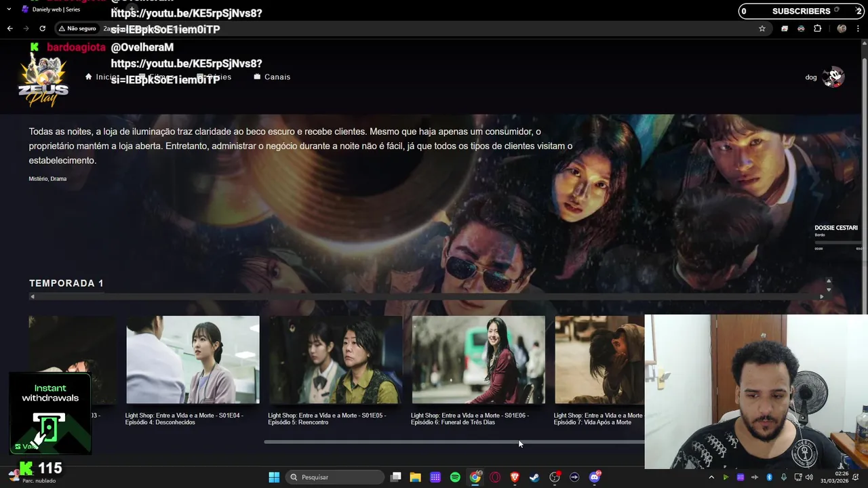The height and width of the screenshot is (488, 868).
Task: Open the dog profile avatar
Action: (833, 77)
